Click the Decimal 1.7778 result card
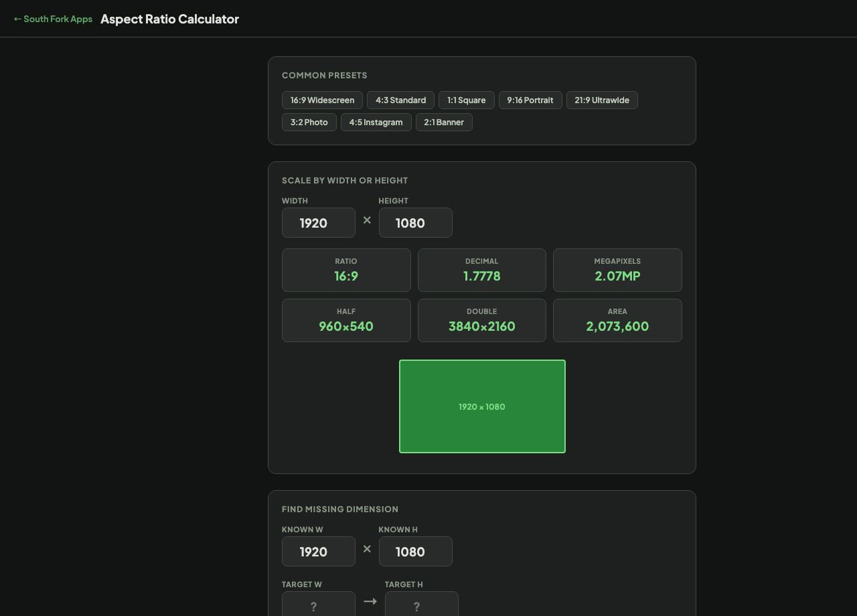This screenshot has width=857, height=616. 482,270
